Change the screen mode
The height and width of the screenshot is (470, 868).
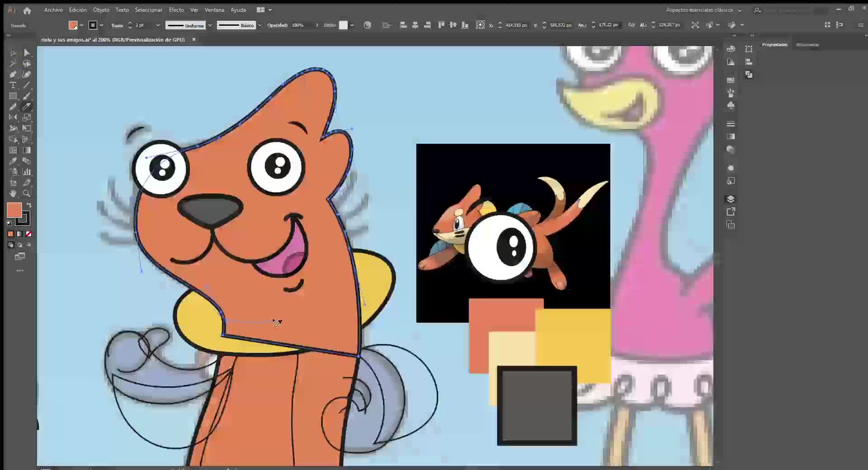click(20, 257)
